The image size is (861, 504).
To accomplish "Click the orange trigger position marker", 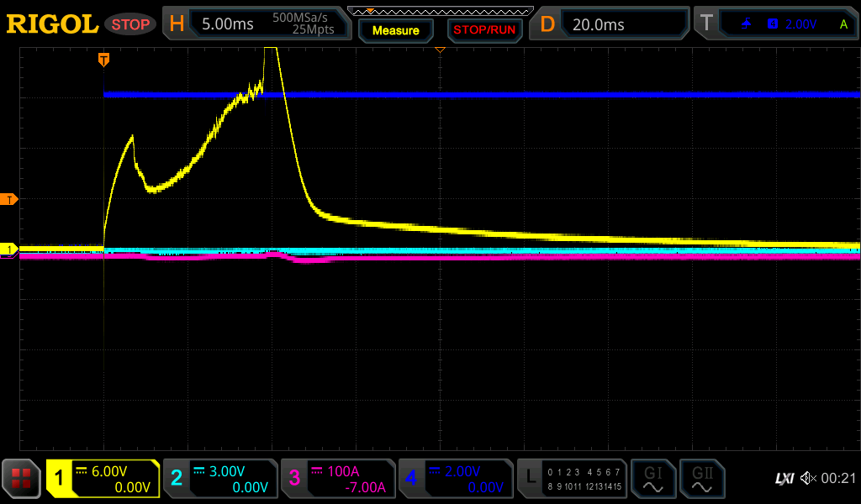I will tap(103, 59).
